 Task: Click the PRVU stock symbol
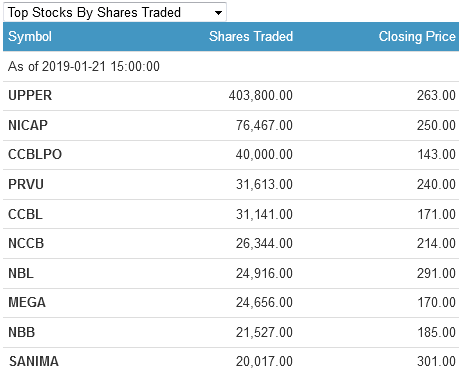(26, 184)
